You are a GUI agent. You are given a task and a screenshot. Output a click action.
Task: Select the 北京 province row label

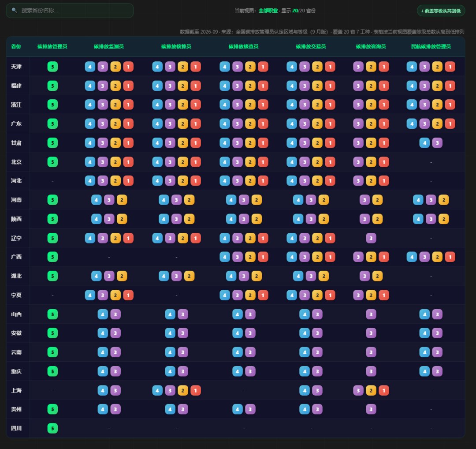[x=16, y=162]
